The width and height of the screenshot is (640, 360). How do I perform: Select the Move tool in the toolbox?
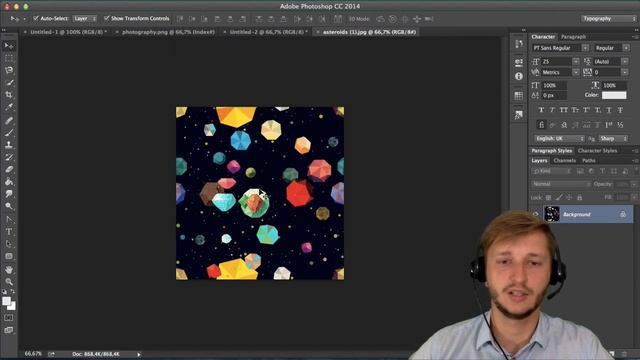(9, 46)
